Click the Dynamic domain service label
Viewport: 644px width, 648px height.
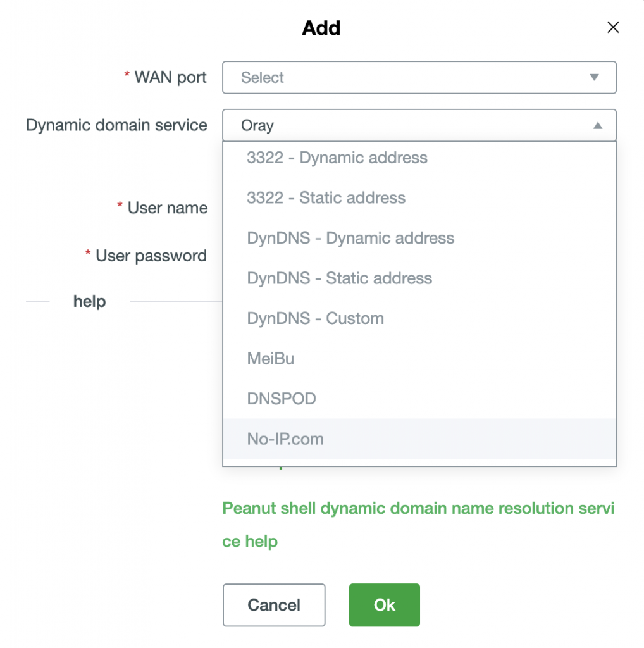tap(116, 125)
